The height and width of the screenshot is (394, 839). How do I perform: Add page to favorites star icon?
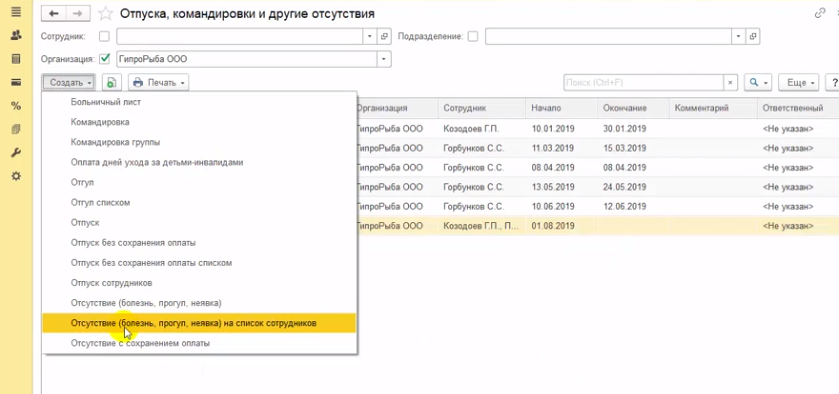(x=105, y=13)
